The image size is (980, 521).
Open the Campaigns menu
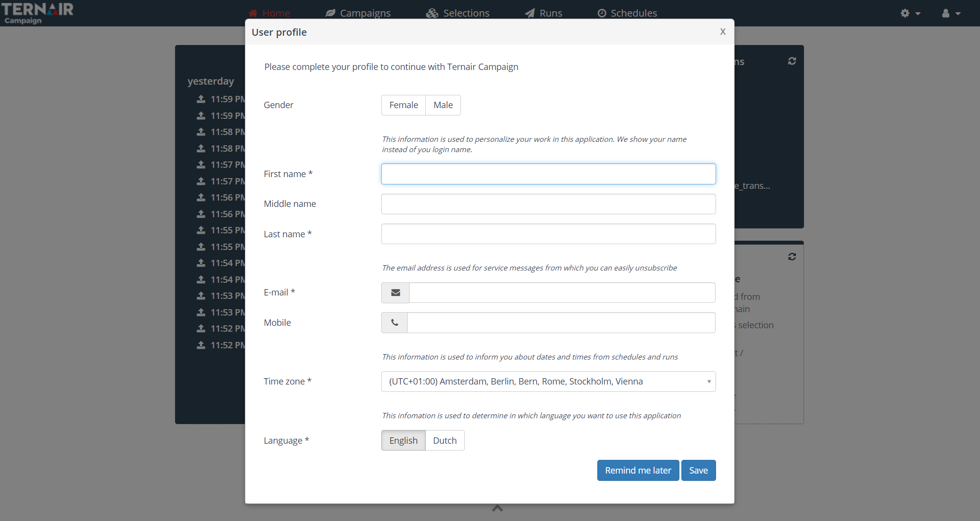(x=358, y=13)
